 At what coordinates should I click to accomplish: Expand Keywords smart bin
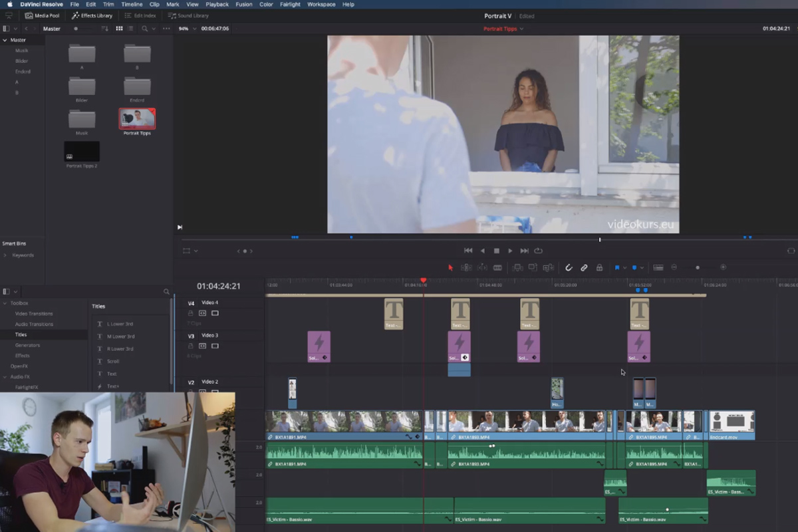5,255
